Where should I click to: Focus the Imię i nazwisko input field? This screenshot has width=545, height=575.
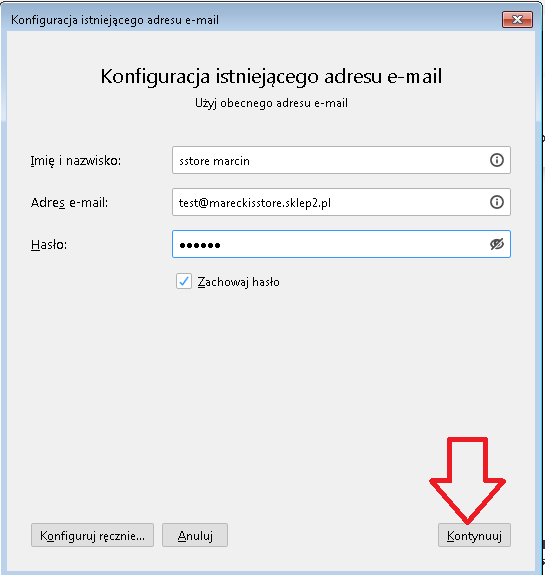(x=341, y=160)
